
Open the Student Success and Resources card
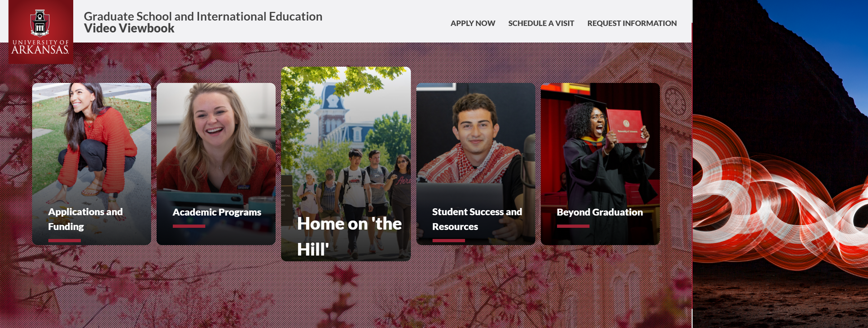476,164
